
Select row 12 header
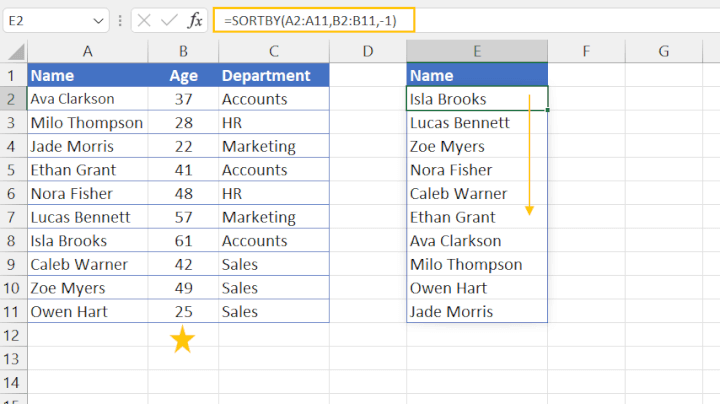coord(13,335)
